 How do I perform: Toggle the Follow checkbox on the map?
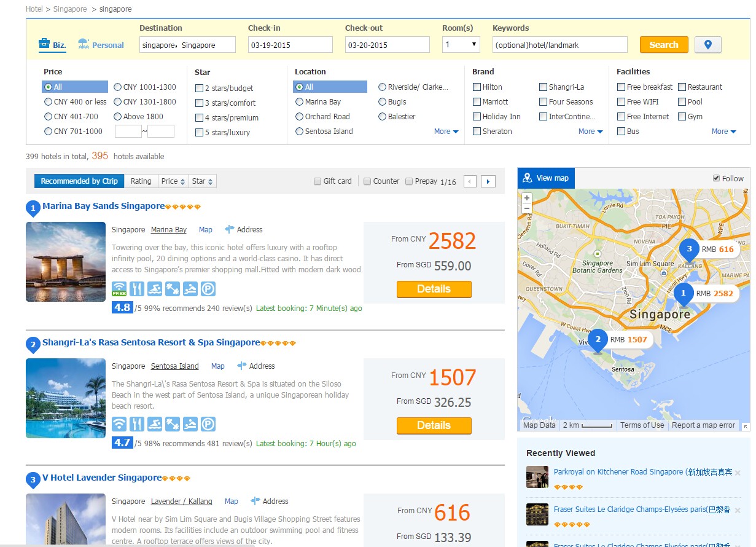point(716,178)
